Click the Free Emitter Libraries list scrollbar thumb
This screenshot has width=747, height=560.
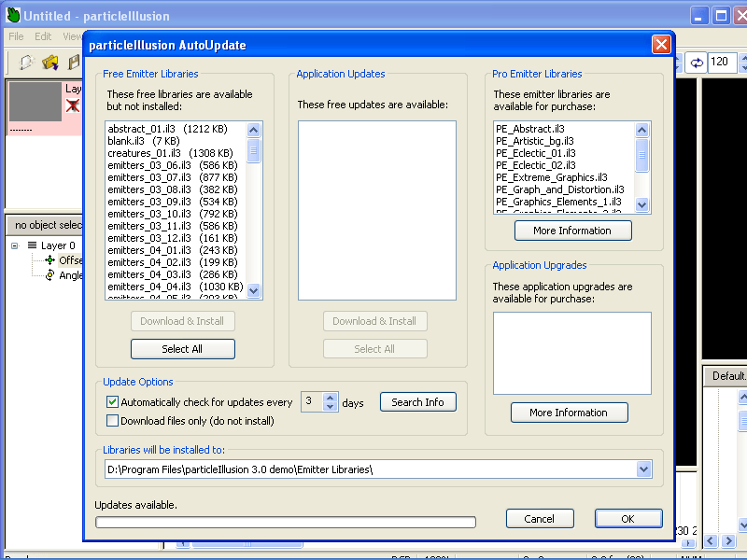pos(254,151)
